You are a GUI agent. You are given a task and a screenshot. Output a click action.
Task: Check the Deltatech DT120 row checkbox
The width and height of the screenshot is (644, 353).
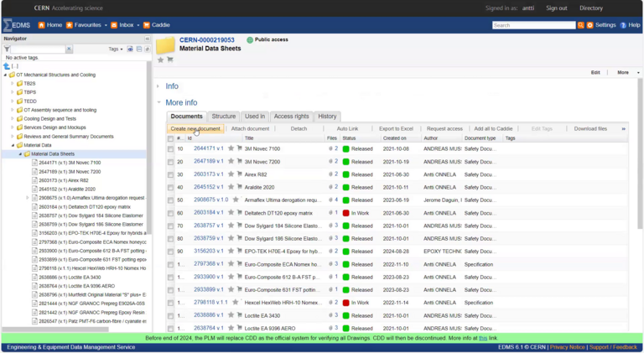(170, 213)
